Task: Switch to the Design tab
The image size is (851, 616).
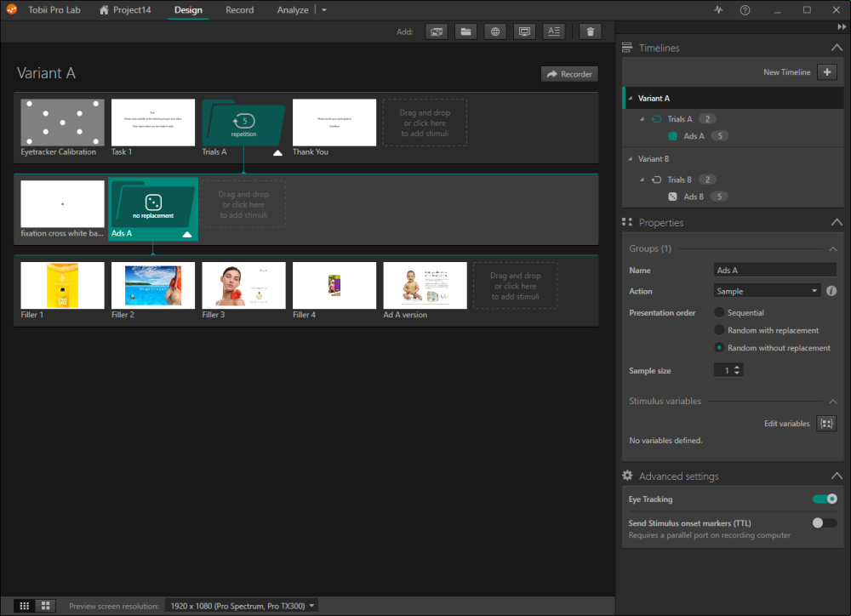Action: (x=188, y=9)
